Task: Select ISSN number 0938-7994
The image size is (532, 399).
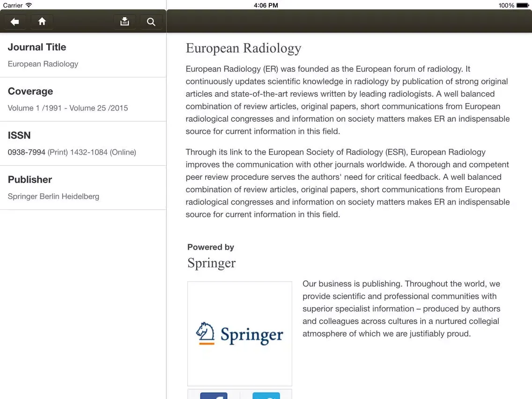Action: click(27, 152)
